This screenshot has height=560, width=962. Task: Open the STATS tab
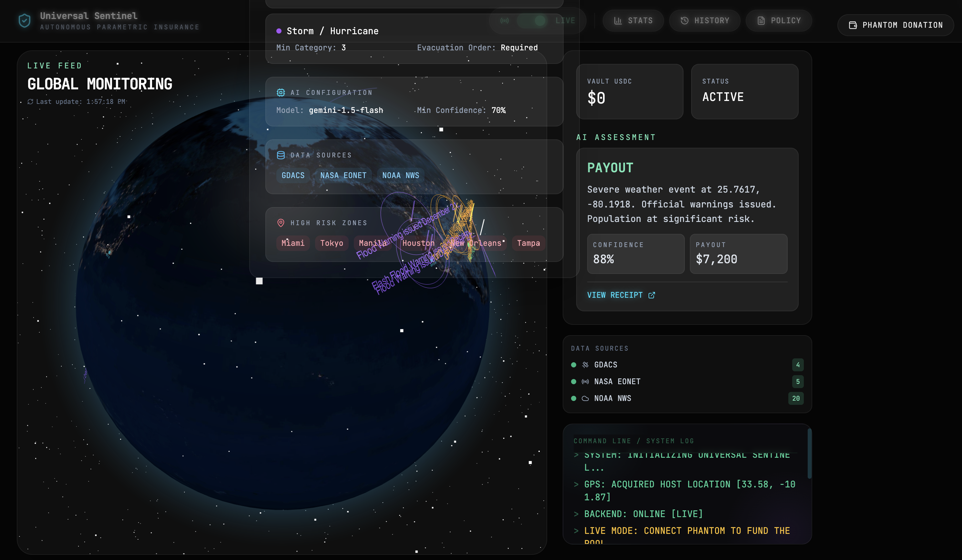[x=633, y=21]
